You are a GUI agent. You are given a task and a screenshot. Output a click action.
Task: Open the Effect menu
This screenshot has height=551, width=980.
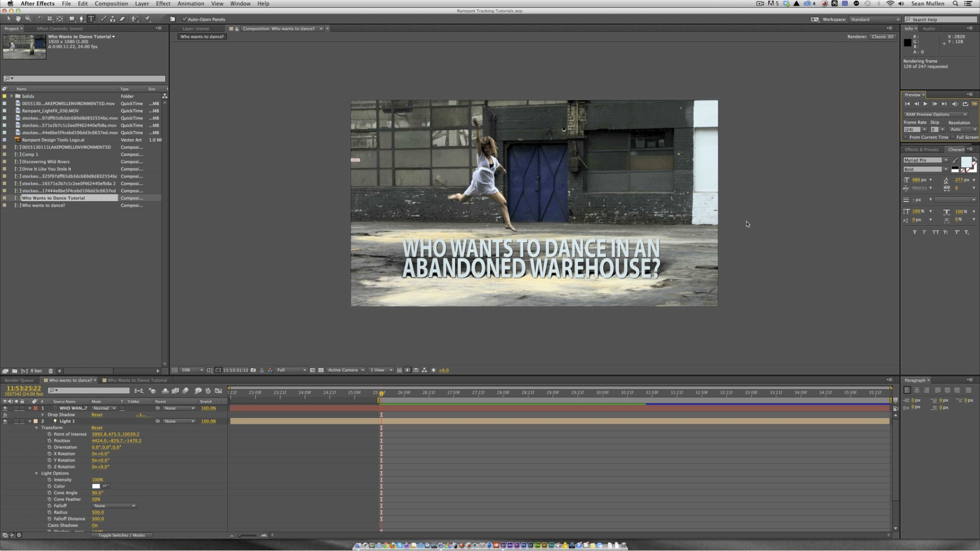coord(163,3)
